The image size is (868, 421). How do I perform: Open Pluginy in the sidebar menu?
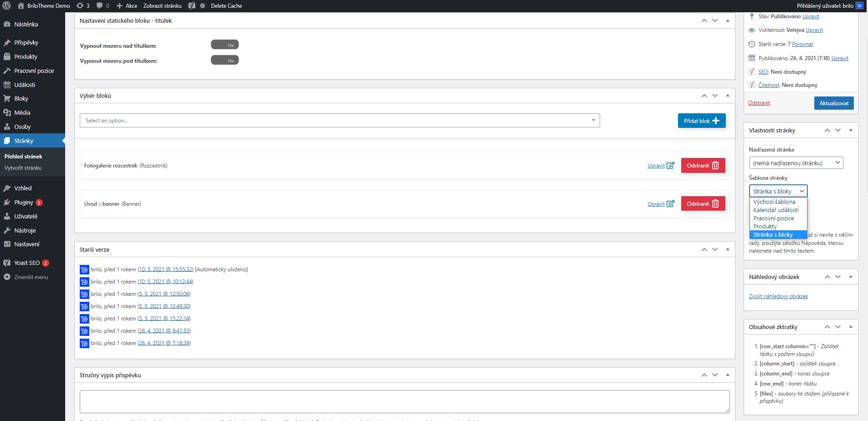tap(24, 203)
